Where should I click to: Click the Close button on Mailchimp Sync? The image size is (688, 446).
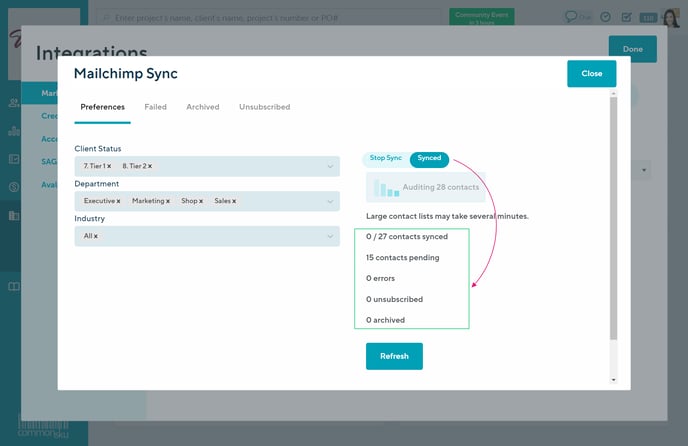pos(591,73)
